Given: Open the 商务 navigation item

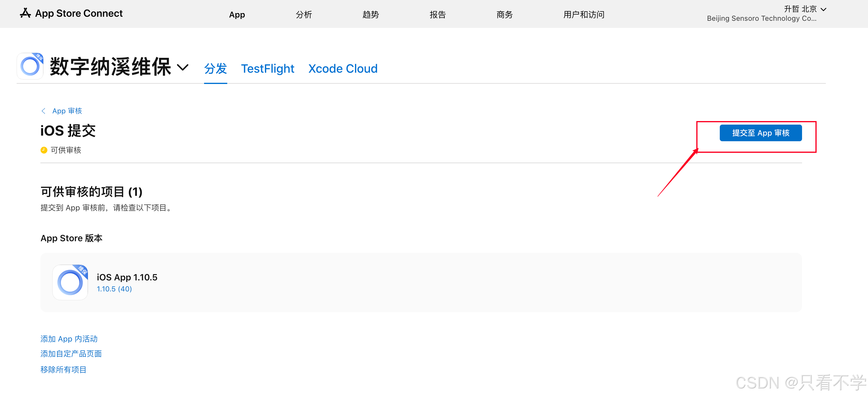Looking at the screenshot, I should point(504,15).
